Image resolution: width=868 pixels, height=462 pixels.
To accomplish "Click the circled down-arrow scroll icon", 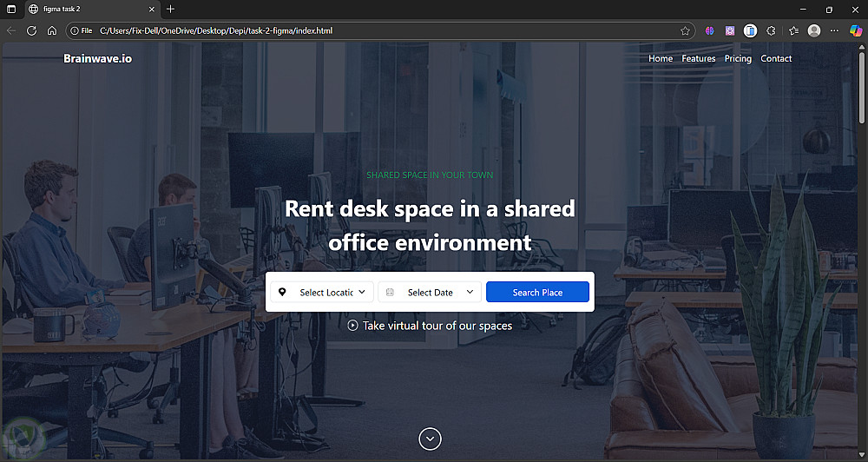I will click(x=431, y=439).
